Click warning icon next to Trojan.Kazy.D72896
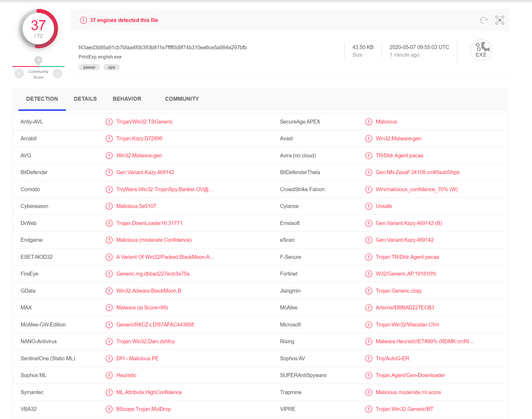The image size is (532, 419). [x=109, y=138]
